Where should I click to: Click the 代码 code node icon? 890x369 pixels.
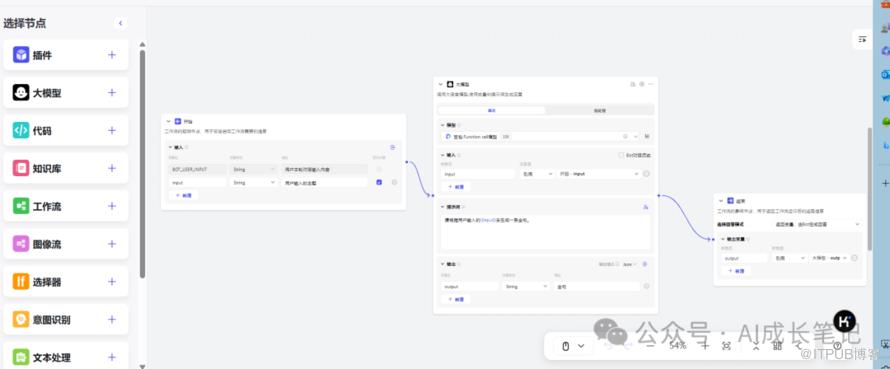pos(21,131)
